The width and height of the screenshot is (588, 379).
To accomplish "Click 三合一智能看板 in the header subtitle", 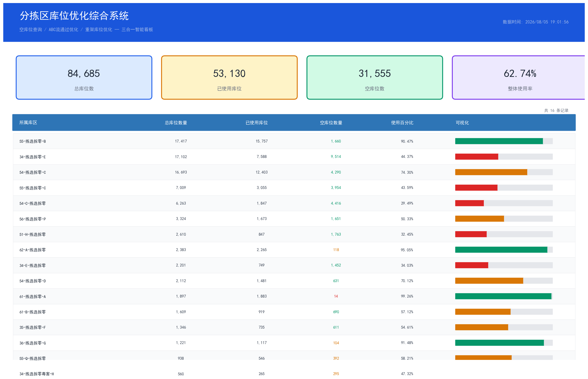I will click(137, 30).
